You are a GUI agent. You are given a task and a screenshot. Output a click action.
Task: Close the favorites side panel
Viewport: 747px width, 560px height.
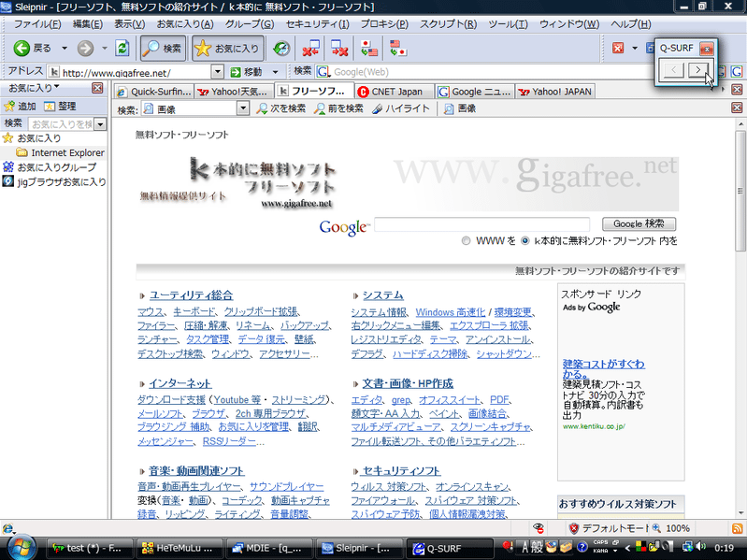pos(97,88)
